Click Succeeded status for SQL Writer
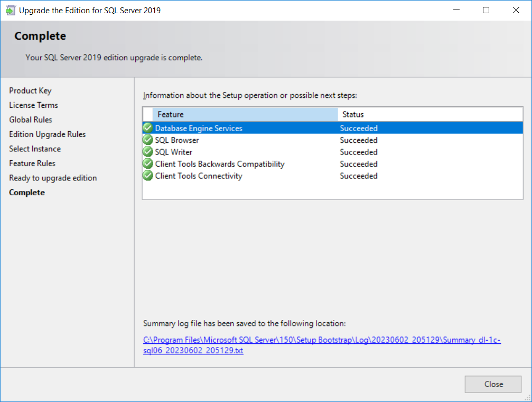The image size is (532, 402). [359, 152]
